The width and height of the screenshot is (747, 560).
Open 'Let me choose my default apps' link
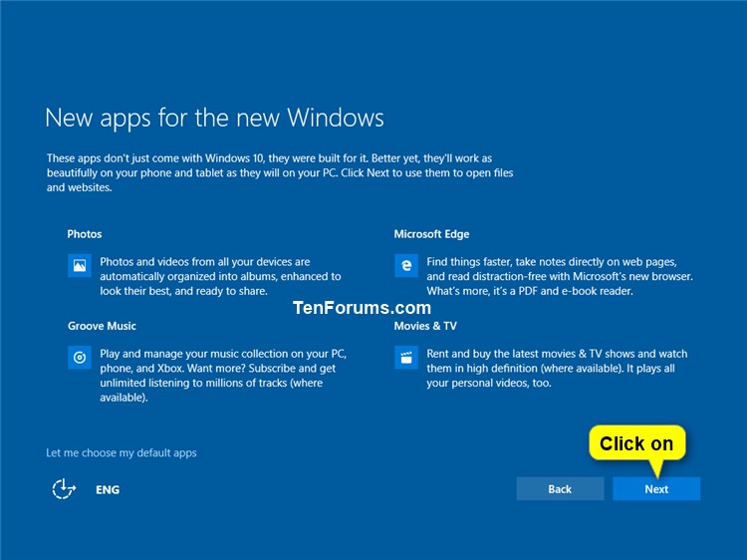(121, 452)
